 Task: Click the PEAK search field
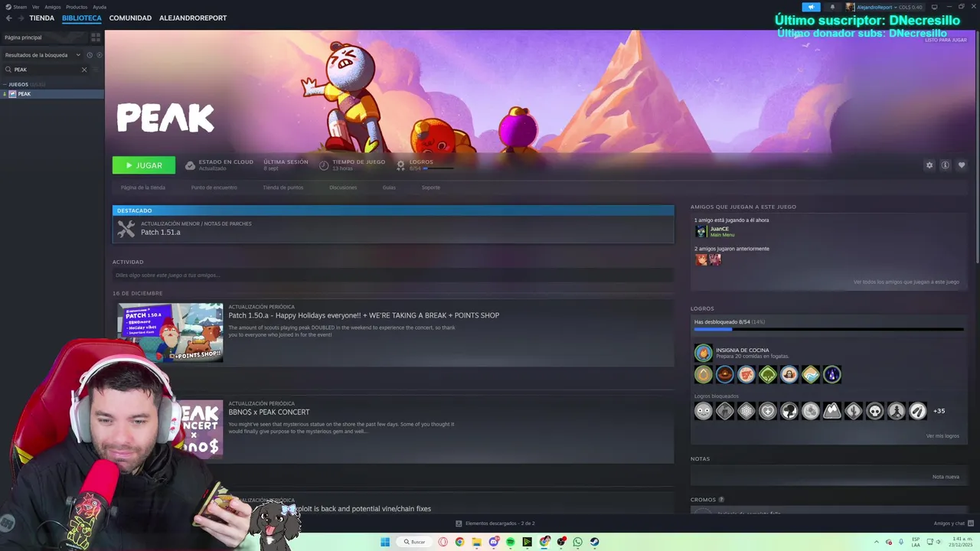pos(44,70)
